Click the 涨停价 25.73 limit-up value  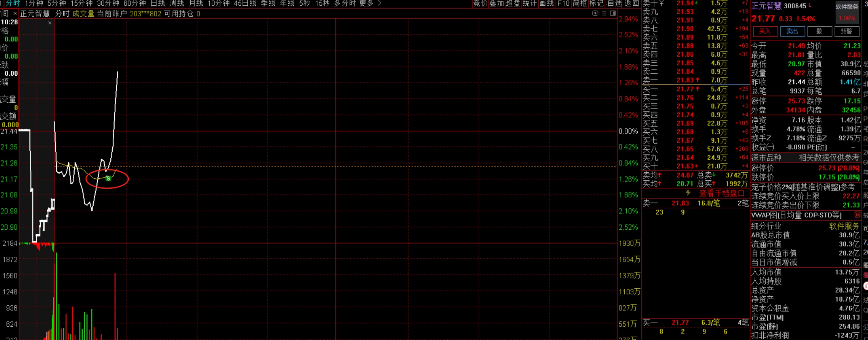[839, 168]
